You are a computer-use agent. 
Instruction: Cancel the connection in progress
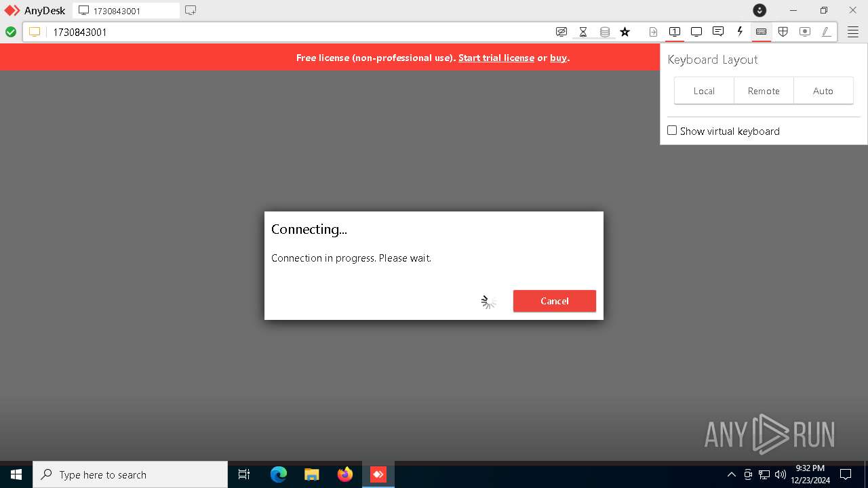coord(555,301)
